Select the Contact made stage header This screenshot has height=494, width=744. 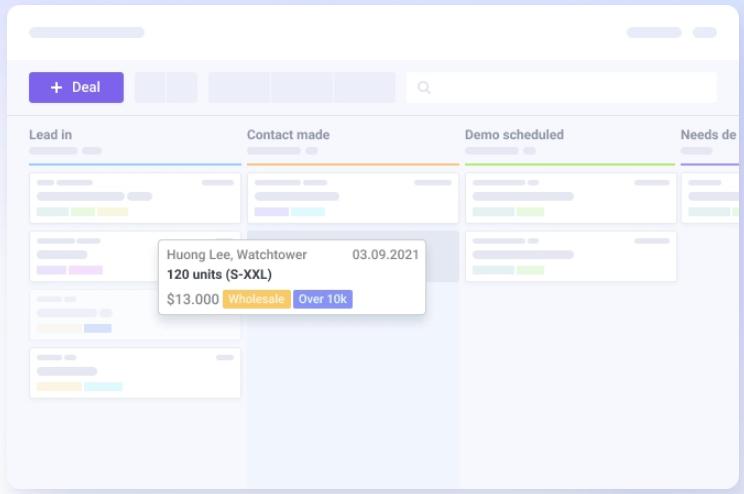(x=288, y=135)
